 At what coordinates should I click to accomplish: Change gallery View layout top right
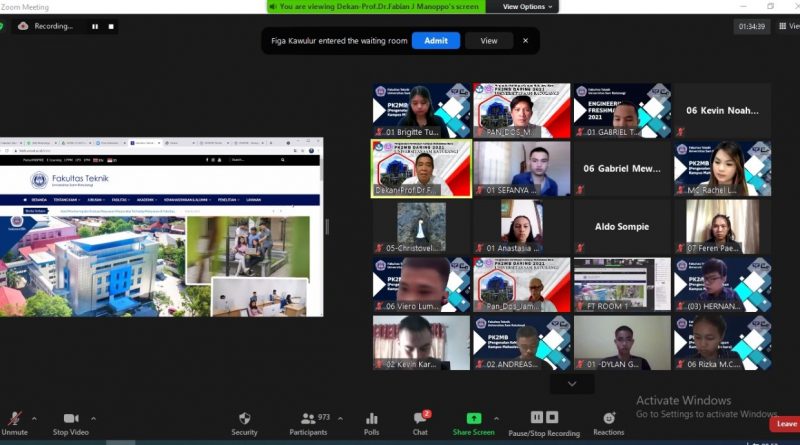point(788,26)
